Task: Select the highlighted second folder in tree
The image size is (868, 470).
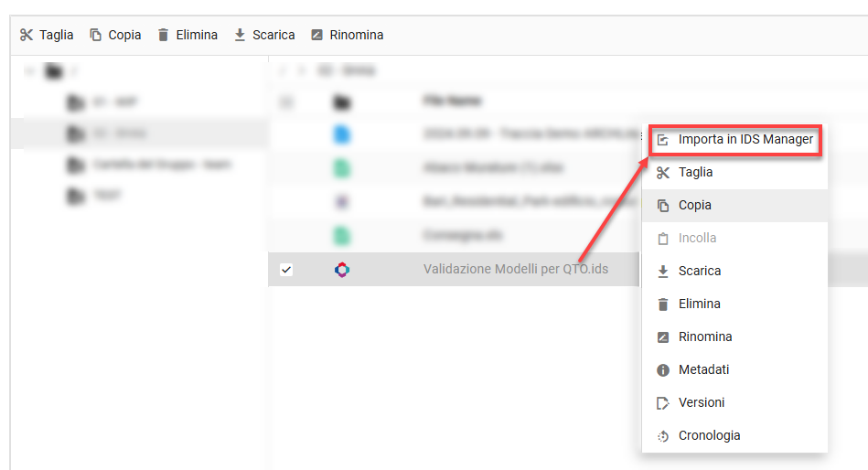Action: coord(119,134)
